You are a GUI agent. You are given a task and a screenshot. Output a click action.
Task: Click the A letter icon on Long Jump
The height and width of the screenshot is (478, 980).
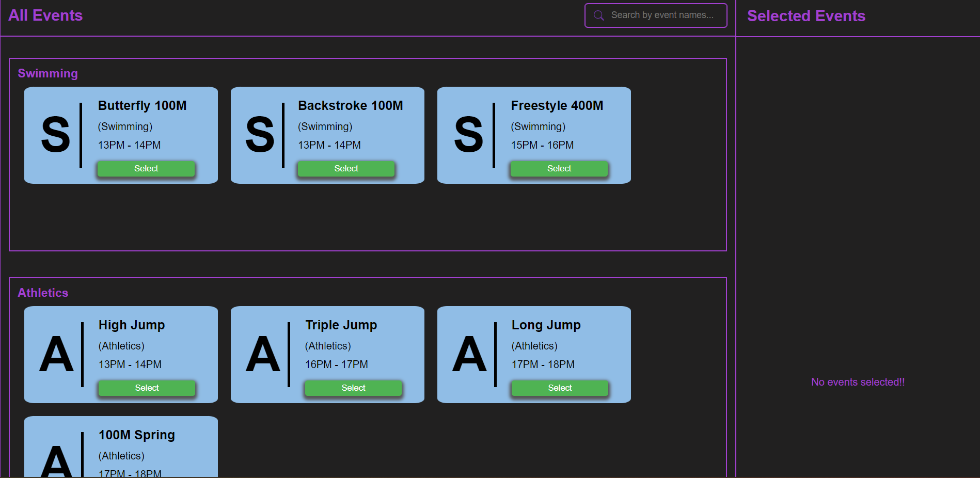tap(469, 354)
